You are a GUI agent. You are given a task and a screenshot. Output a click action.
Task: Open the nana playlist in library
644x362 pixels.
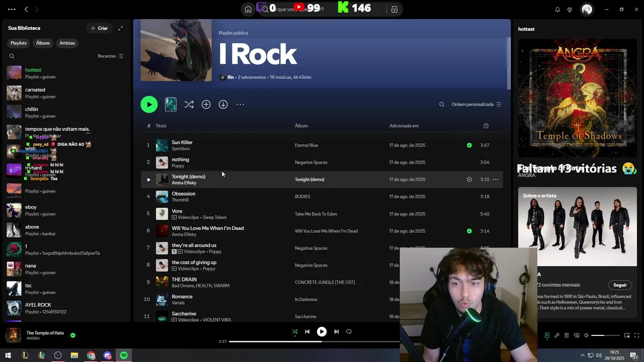tap(65, 269)
